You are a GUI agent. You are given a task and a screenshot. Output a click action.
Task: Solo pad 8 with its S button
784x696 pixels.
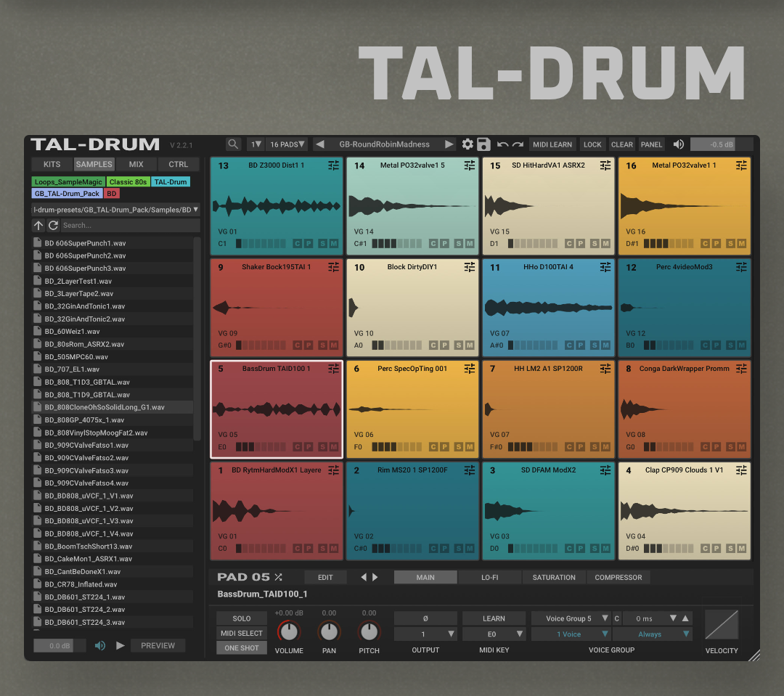coord(730,446)
